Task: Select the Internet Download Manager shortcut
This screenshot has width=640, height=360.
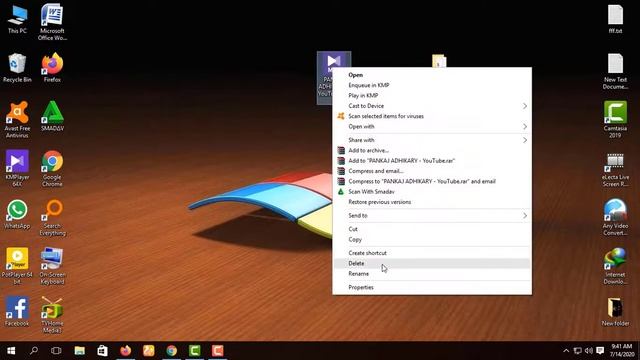Action: click(x=616, y=266)
